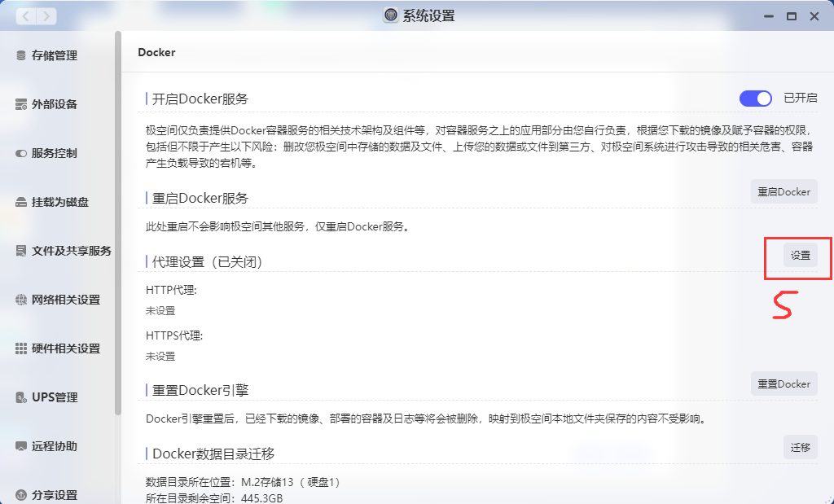Open proxy settings with 设置 button
This screenshot has width=834, height=504.
point(800,255)
